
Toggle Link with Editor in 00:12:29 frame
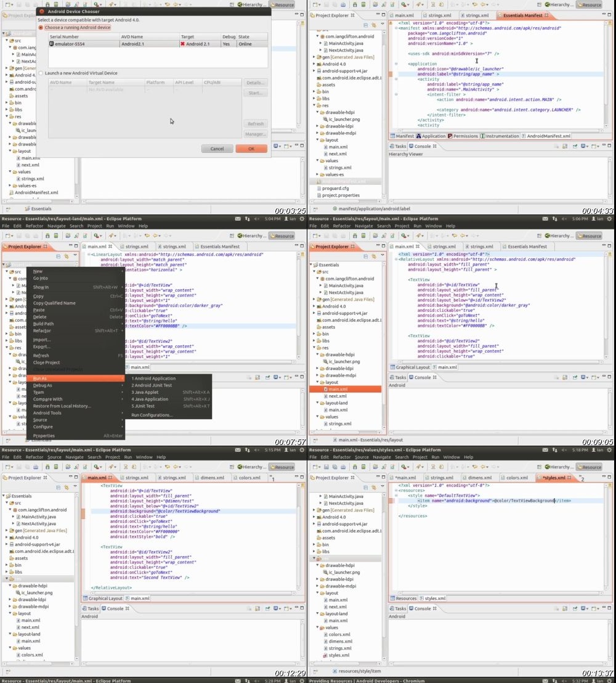click(x=66, y=488)
